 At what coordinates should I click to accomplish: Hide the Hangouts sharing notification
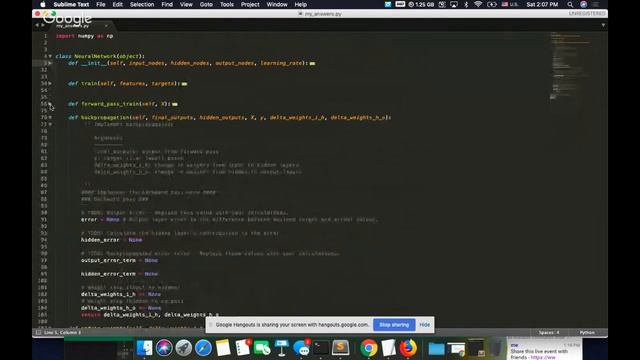click(x=424, y=325)
